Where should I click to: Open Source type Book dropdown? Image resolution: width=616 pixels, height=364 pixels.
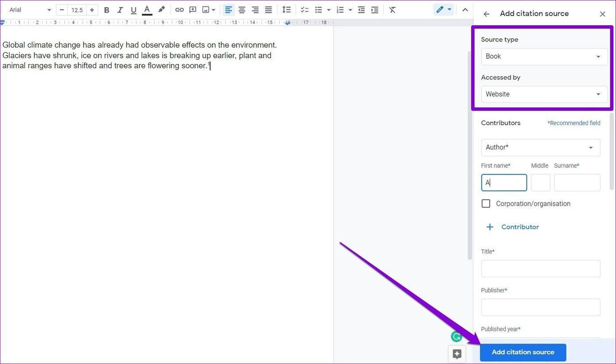544,57
